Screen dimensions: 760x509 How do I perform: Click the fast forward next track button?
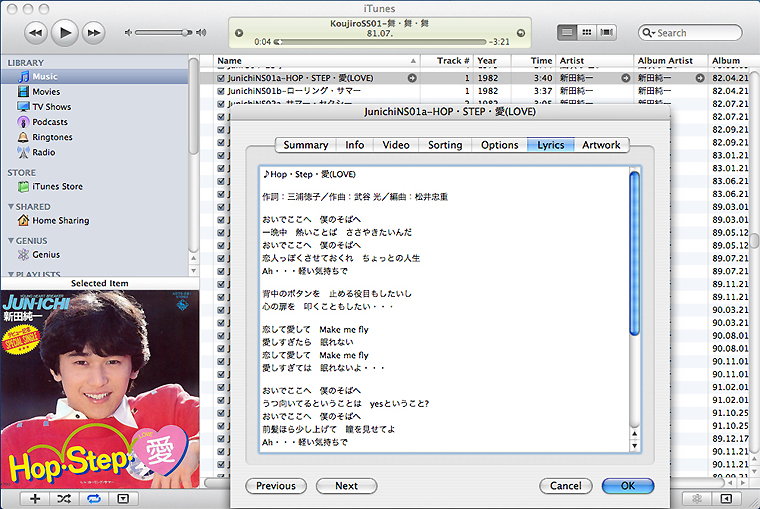[x=94, y=32]
